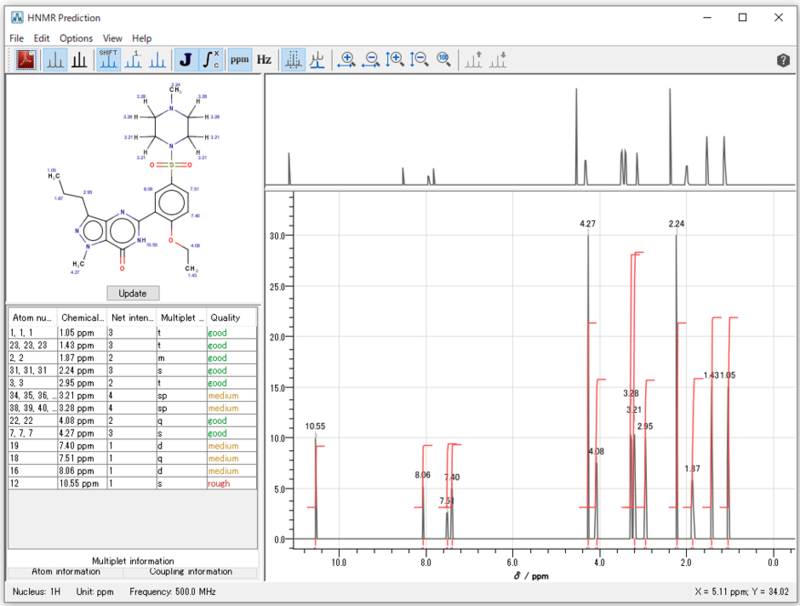800x606 pixels.
Task: Open the Help menu
Action: coord(142,38)
